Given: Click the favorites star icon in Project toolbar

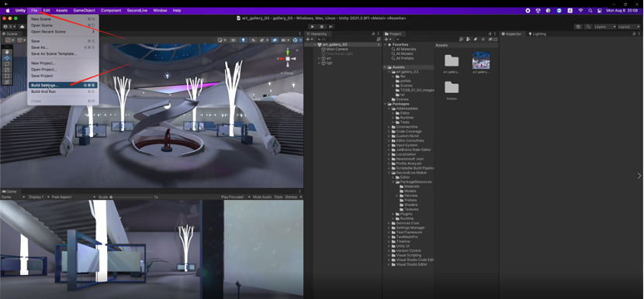Looking at the screenshot, I should 483,40.
